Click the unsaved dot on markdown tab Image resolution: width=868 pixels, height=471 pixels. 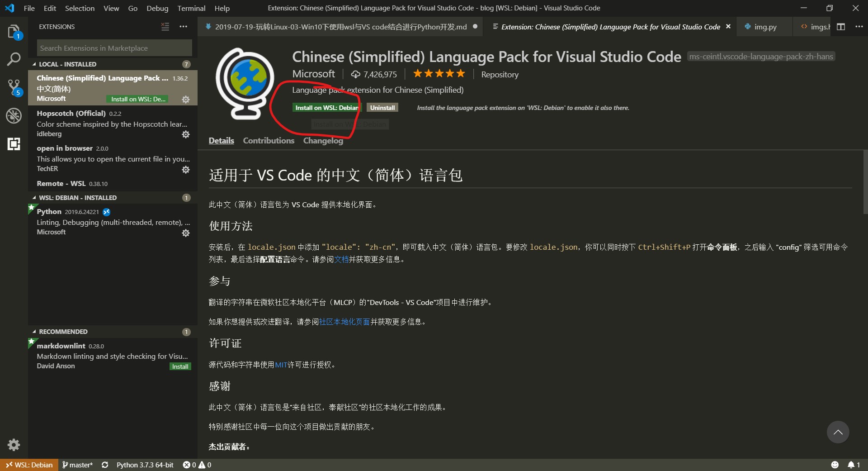pyautogui.click(x=475, y=27)
